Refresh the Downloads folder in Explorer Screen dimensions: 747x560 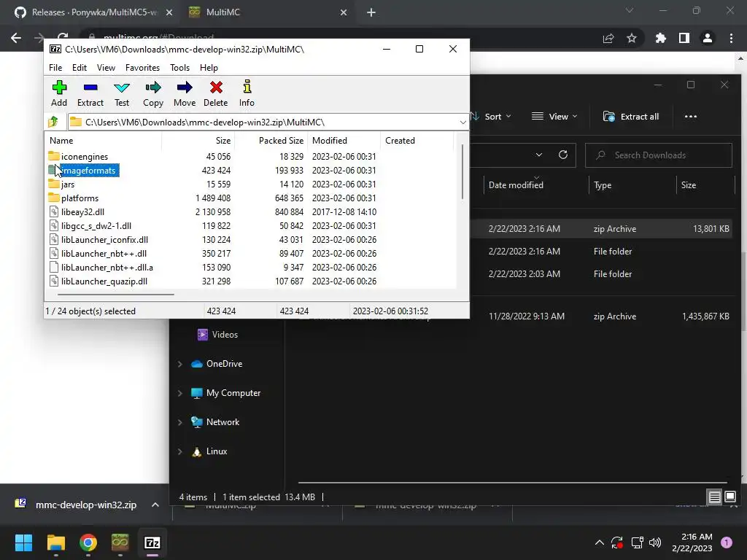pos(562,155)
